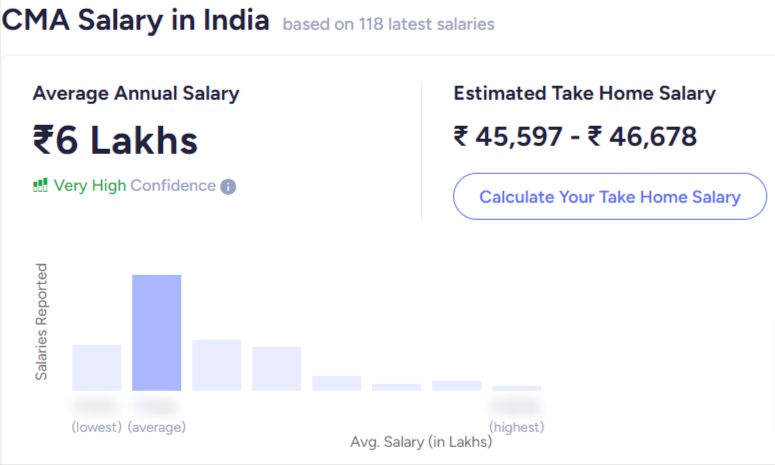This screenshot has height=465, width=775.
Task: Click the lowest salary bar in chart
Action: pos(97,367)
